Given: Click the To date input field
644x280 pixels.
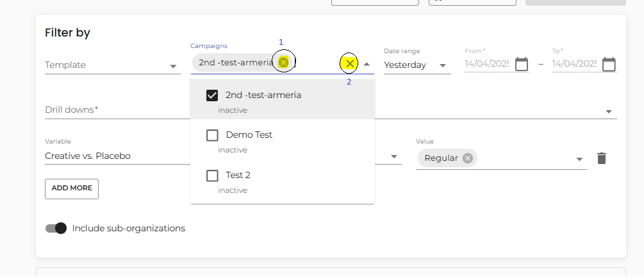Looking at the screenshot, I should [574, 64].
